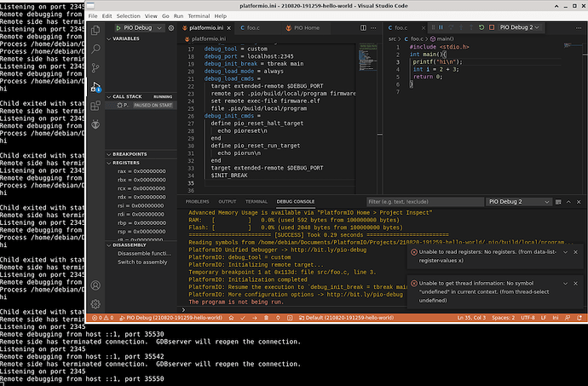Open launch.json via debug gear icon
This screenshot has height=386, width=588.
(x=171, y=28)
